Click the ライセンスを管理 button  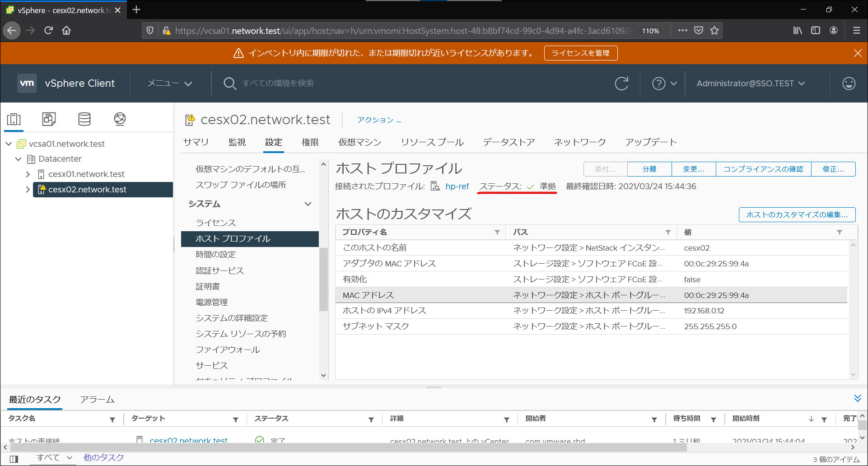[x=581, y=53]
